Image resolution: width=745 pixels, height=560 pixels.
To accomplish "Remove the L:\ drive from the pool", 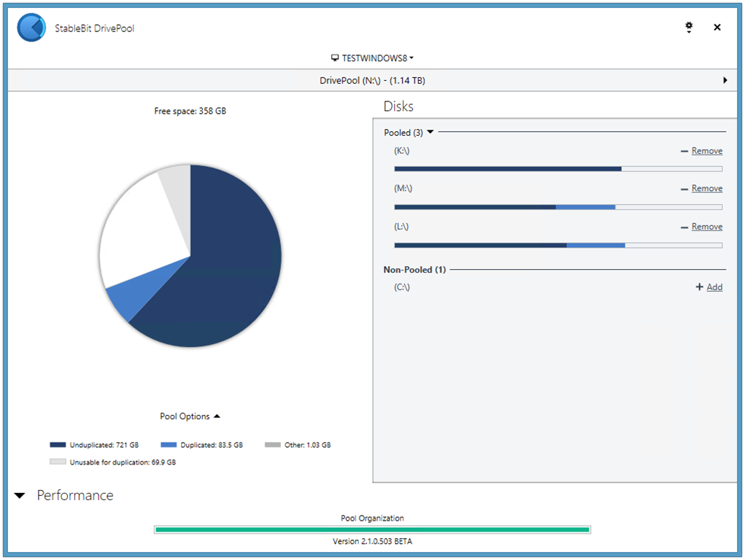I will click(707, 227).
